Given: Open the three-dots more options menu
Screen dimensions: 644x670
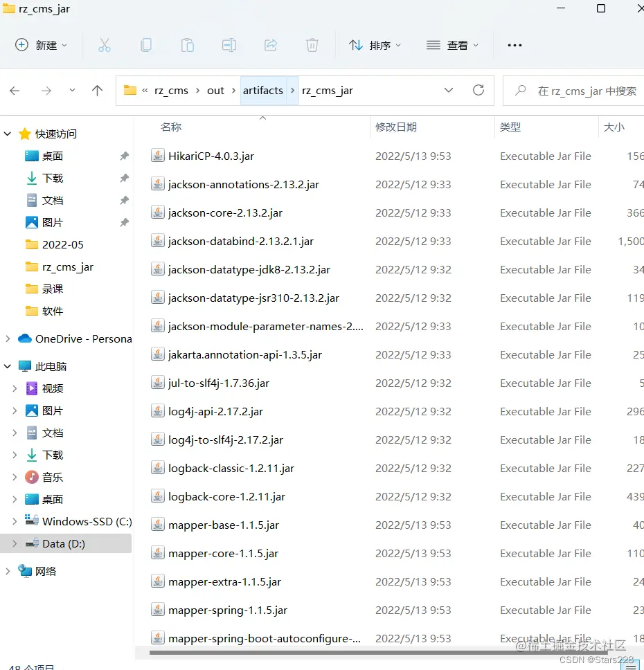Looking at the screenshot, I should tap(515, 45).
